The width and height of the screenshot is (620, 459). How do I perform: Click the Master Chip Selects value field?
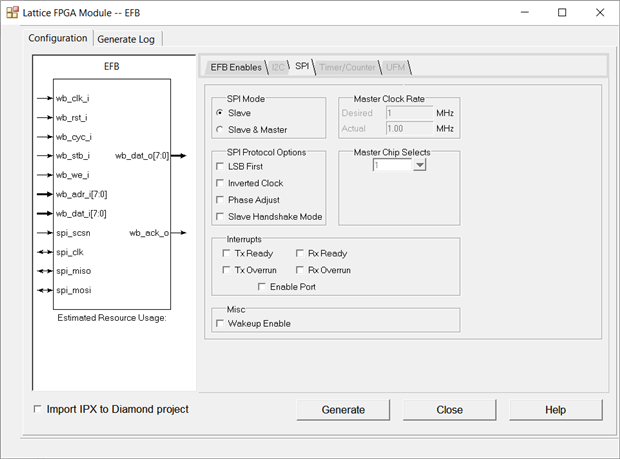pyautogui.click(x=393, y=165)
